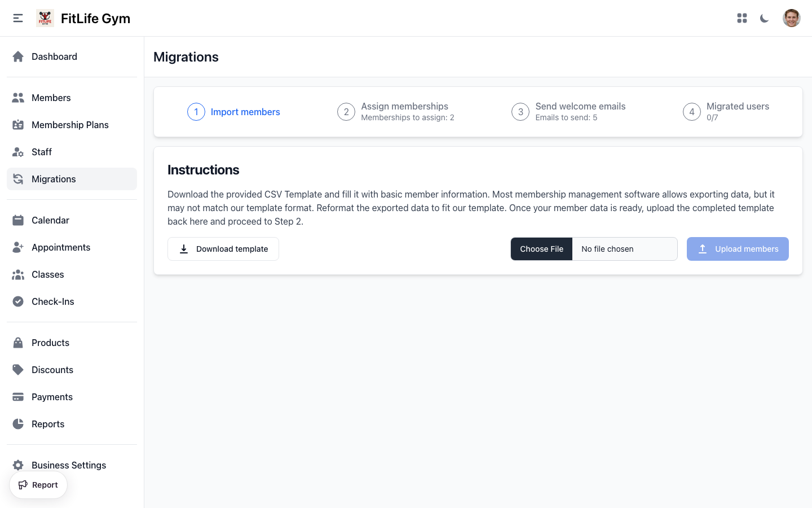Switch to step 2, Assign memberships
The image size is (812, 508).
click(x=396, y=111)
